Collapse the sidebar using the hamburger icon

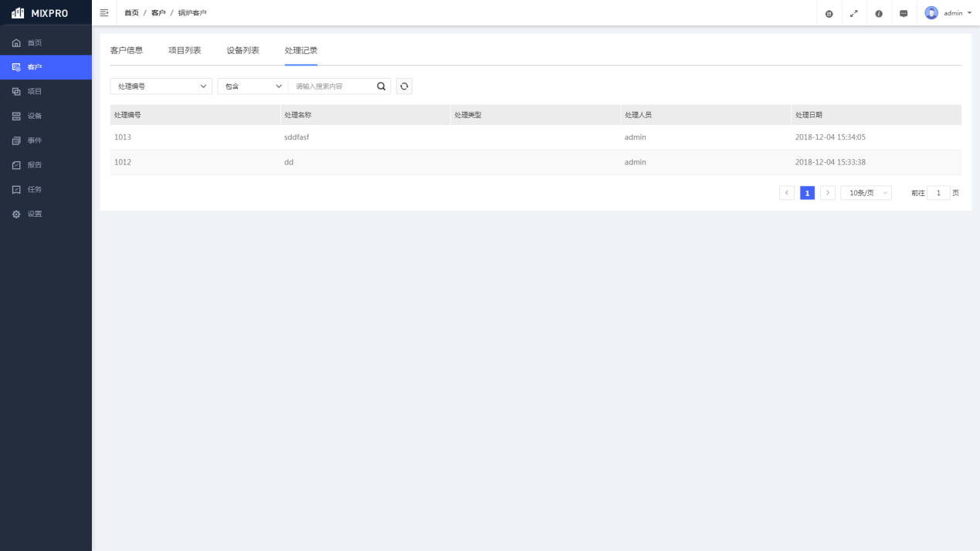tap(104, 13)
